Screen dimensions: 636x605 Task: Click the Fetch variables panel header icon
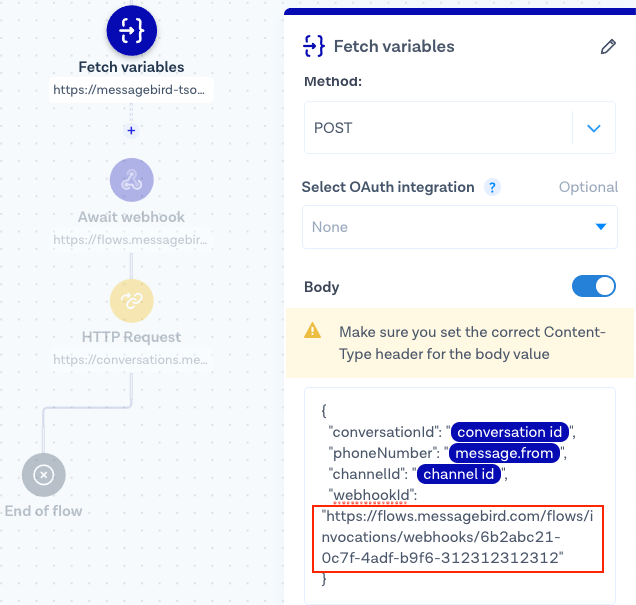[314, 46]
